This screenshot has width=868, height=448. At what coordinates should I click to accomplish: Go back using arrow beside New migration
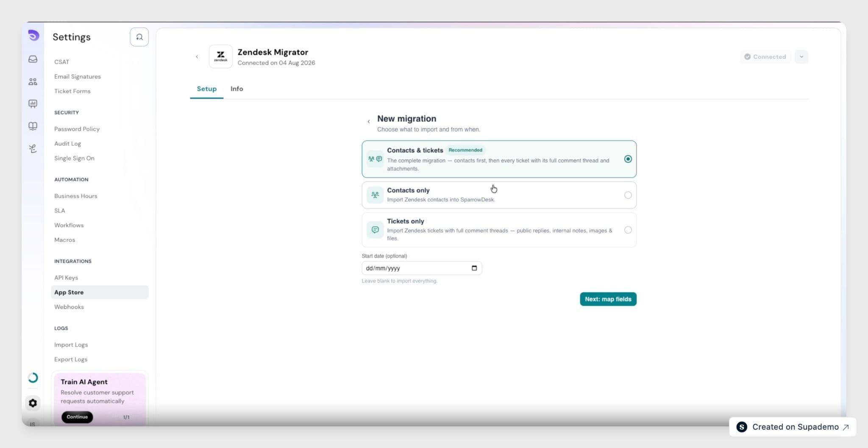(x=369, y=122)
